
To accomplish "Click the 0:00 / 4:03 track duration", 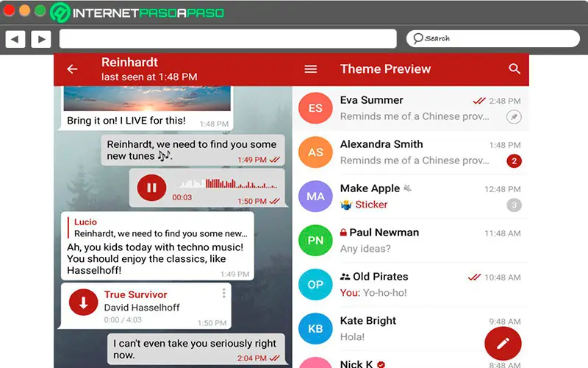I will click(123, 320).
